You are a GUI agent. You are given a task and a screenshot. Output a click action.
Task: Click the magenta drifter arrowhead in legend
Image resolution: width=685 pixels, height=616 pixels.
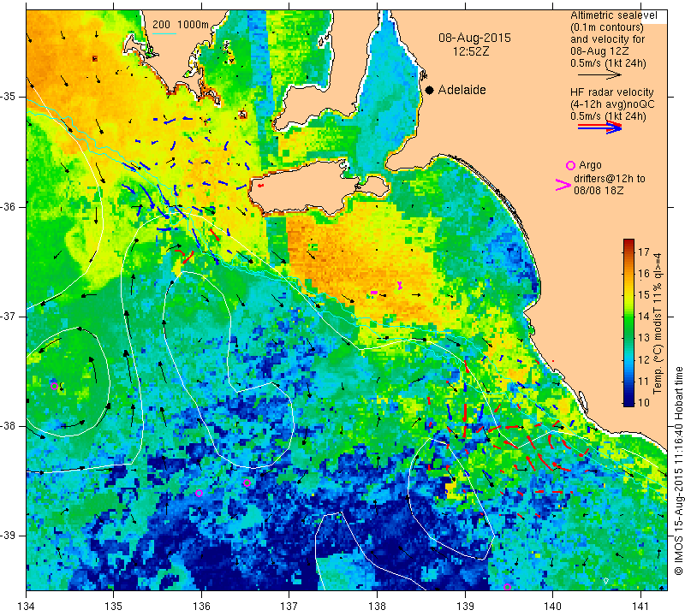pyautogui.click(x=563, y=185)
